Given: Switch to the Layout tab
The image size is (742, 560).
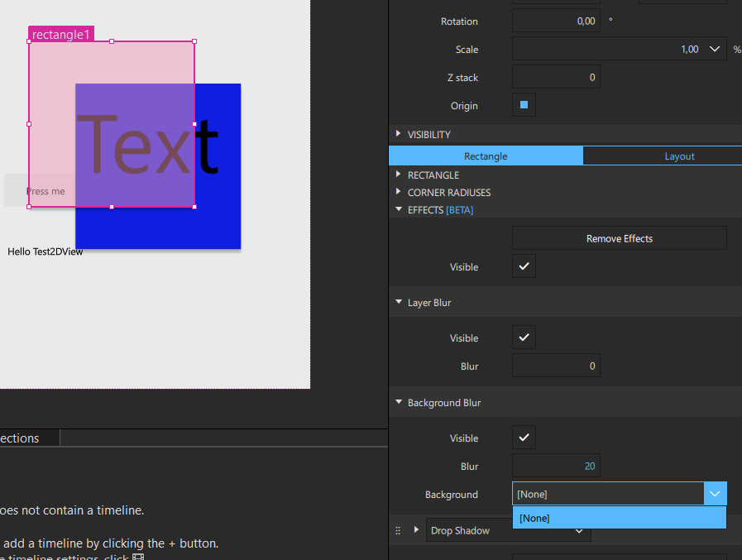Looking at the screenshot, I should (x=679, y=156).
